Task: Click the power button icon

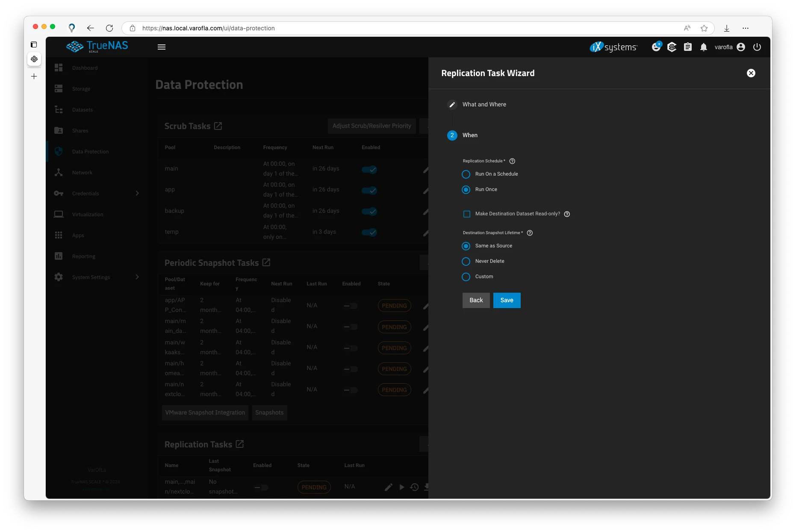Action: coord(757,47)
